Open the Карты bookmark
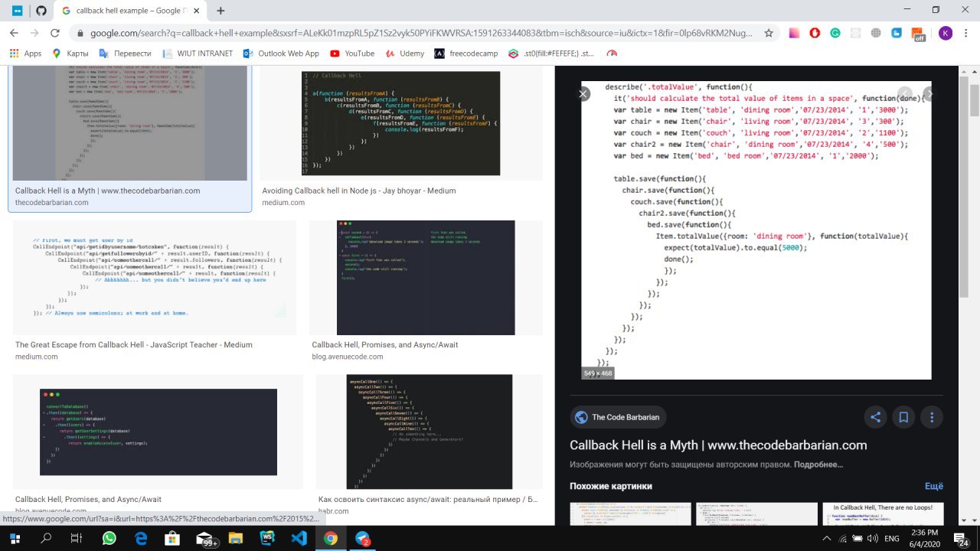The width and height of the screenshot is (980, 551). (70, 54)
